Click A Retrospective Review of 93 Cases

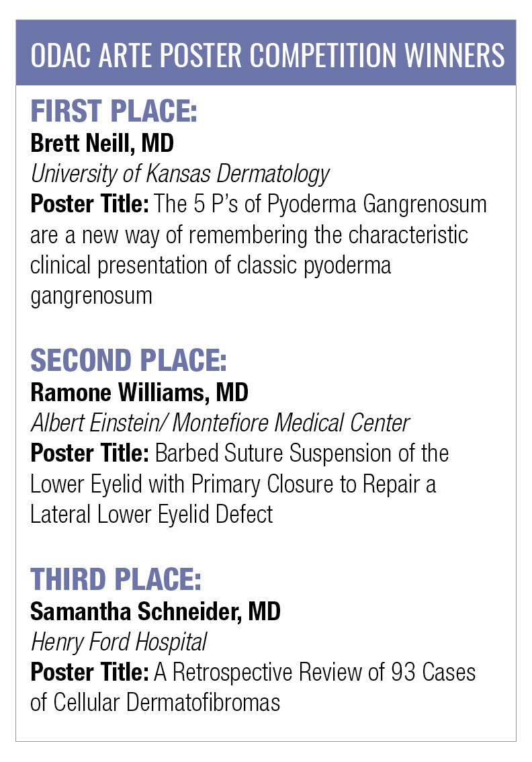tap(315, 673)
